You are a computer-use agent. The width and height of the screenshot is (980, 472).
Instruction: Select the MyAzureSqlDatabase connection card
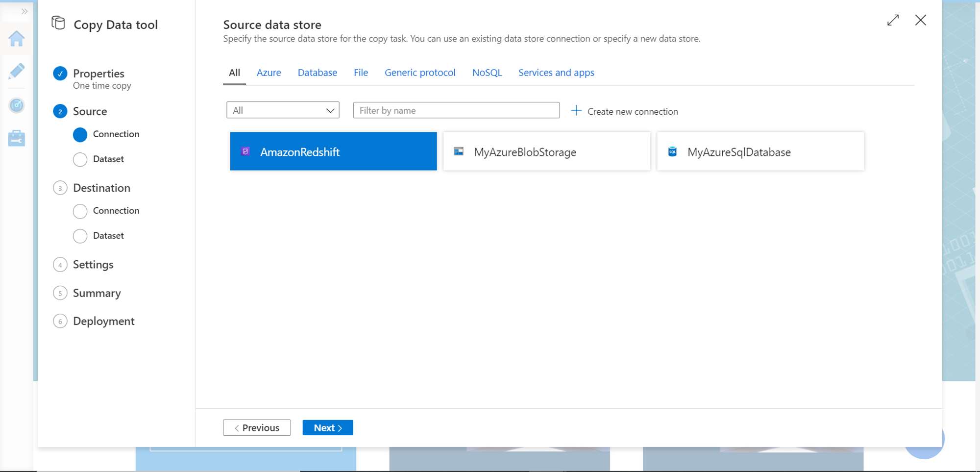pyautogui.click(x=760, y=151)
